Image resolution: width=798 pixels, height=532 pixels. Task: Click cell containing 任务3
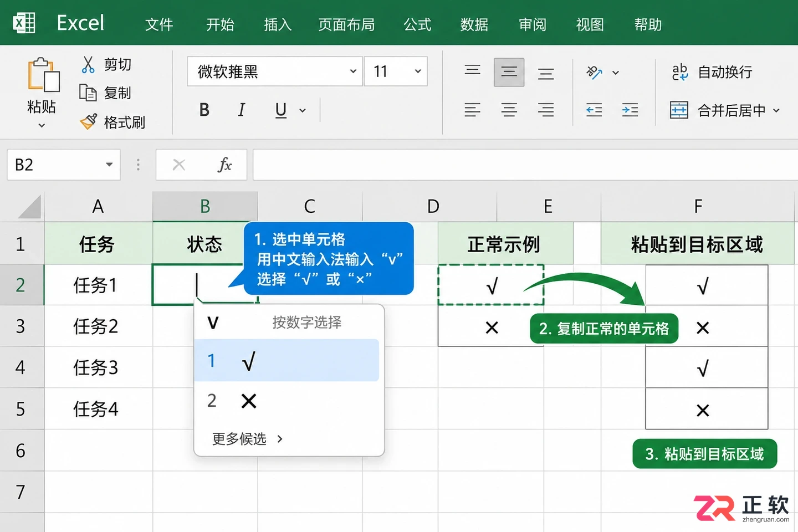[x=98, y=367]
